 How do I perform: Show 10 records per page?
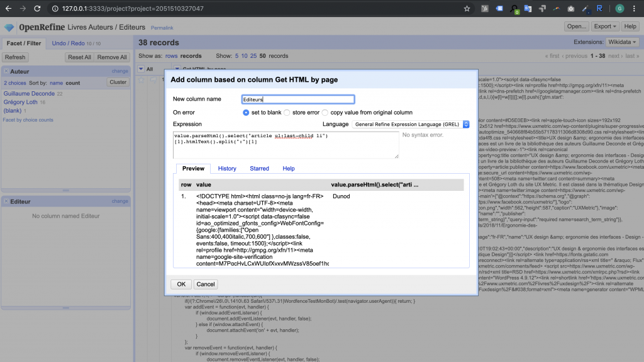pyautogui.click(x=245, y=56)
